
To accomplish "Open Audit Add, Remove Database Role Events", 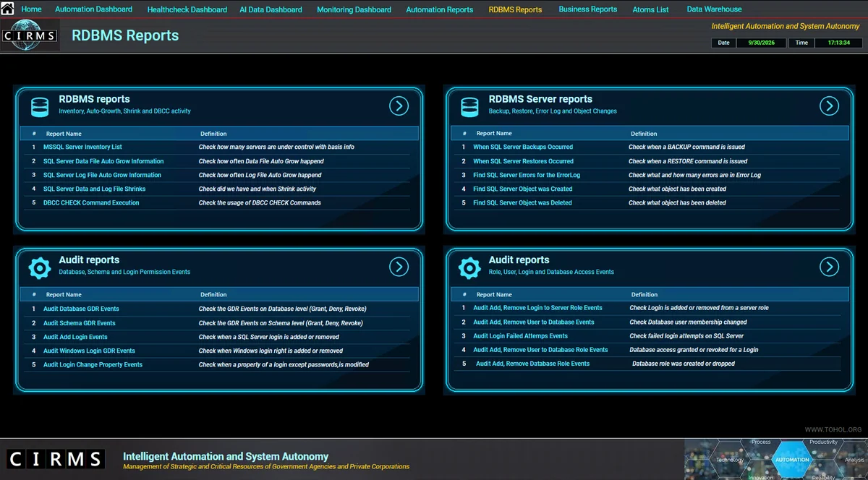I will 532,364.
